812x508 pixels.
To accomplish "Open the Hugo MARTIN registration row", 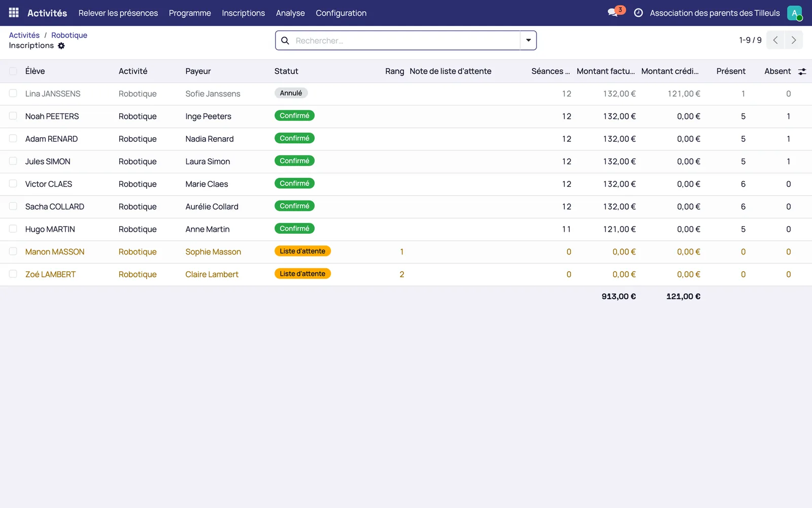I will (x=406, y=229).
